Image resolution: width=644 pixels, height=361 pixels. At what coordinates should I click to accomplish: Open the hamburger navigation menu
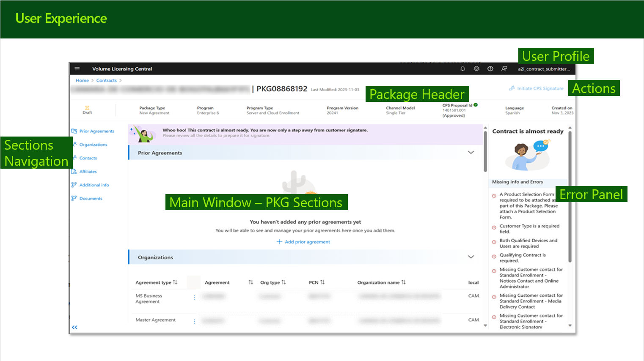[x=77, y=68]
